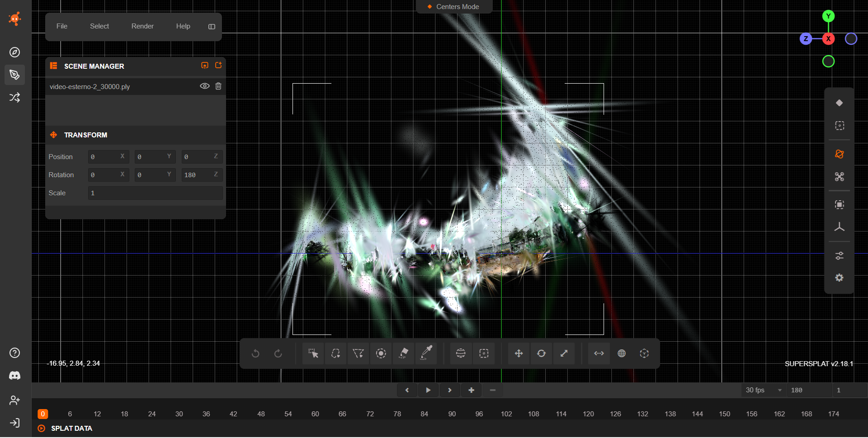This screenshot has height=438, width=868.
Task: Click the Rotation Z field showing 180
Action: 202,175
